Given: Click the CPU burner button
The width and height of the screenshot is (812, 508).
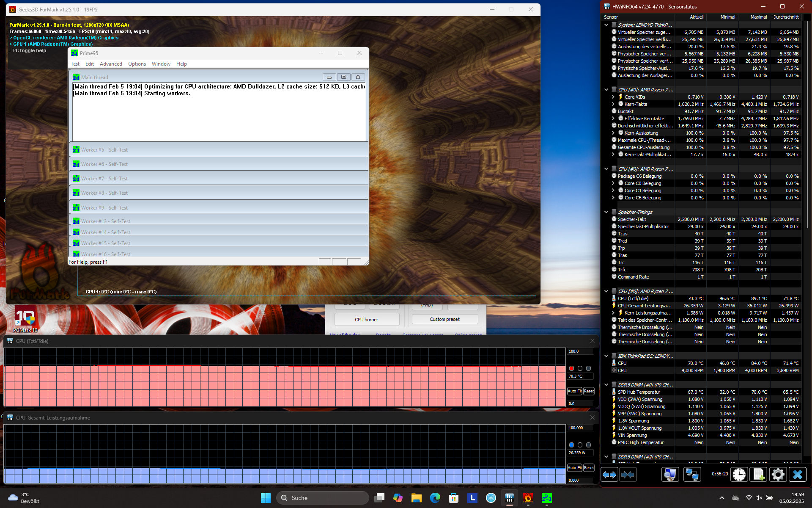Looking at the screenshot, I should pos(367,320).
